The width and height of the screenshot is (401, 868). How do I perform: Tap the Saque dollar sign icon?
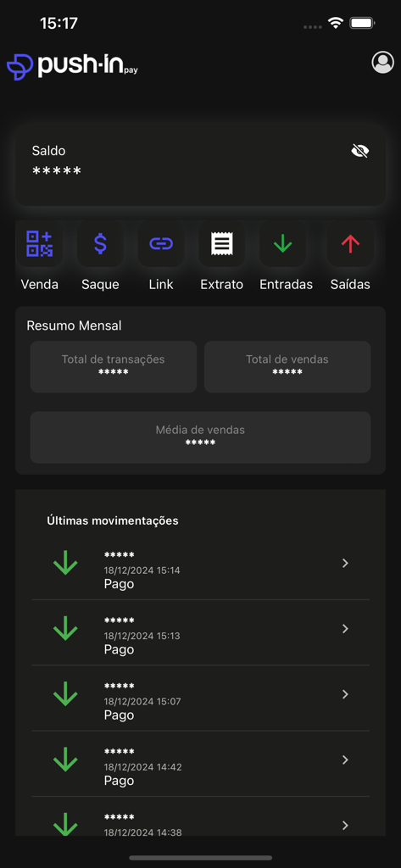click(100, 243)
